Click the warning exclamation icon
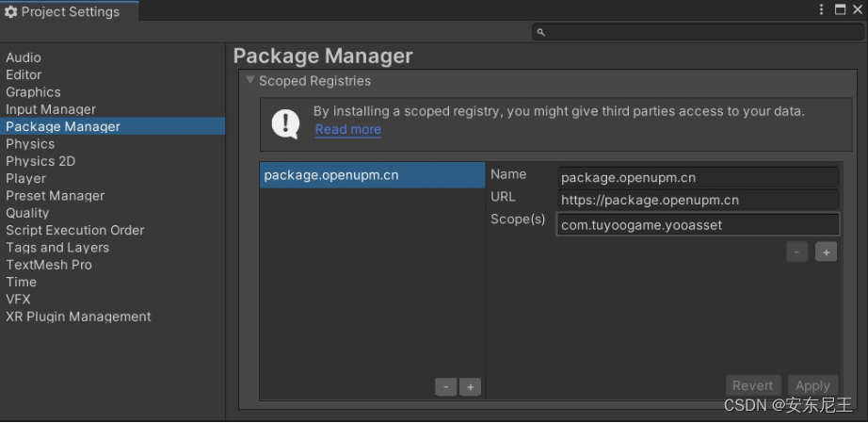Screen dimensions: 868x423 pyautogui.click(x=285, y=123)
